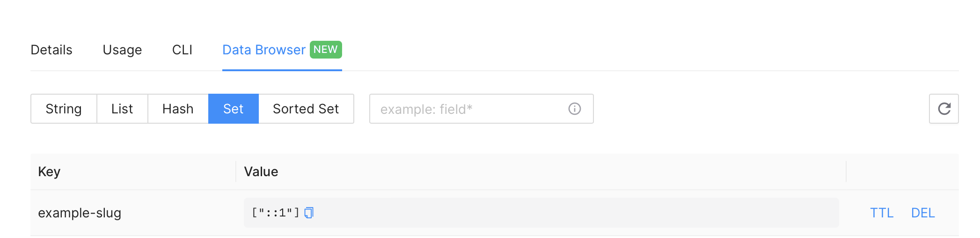Select the String data type
980x238 pixels.
64,109
